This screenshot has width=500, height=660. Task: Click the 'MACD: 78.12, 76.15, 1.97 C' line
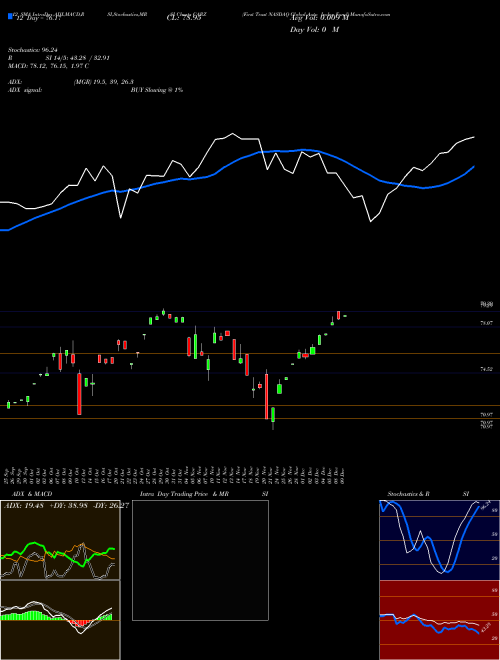(48, 66)
